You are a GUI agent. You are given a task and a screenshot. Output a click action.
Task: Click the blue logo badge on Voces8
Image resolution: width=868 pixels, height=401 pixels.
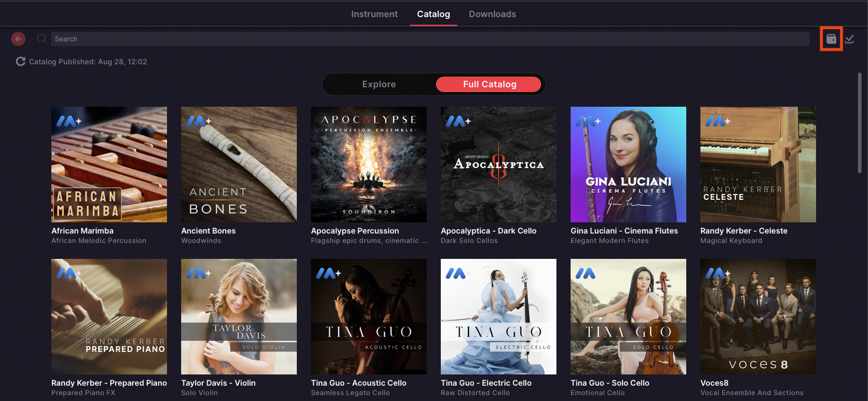pos(718,273)
